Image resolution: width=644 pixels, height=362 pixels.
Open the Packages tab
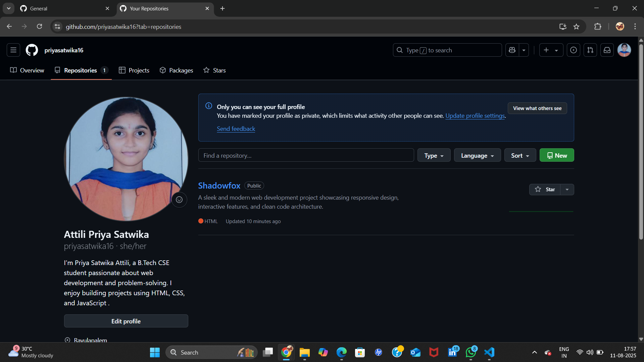click(x=177, y=70)
